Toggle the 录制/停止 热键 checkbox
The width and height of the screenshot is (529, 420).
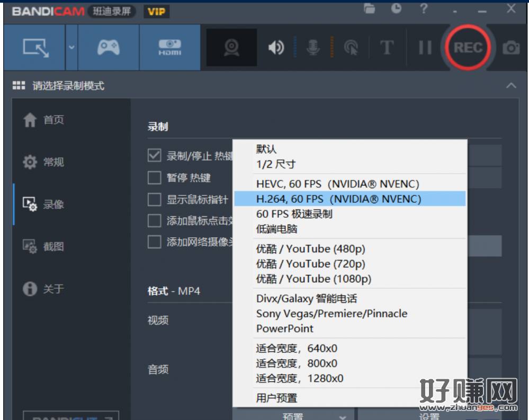pyautogui.click(x=154, y=156)
